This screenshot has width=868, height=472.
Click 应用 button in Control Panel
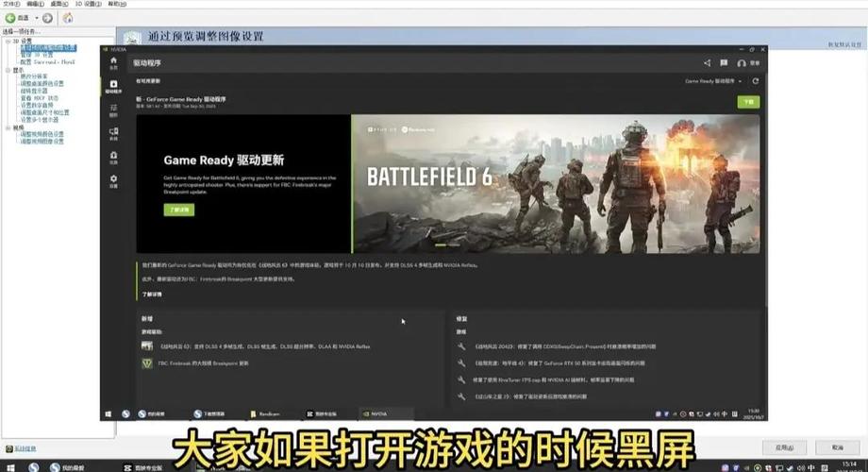coord(784,447)
